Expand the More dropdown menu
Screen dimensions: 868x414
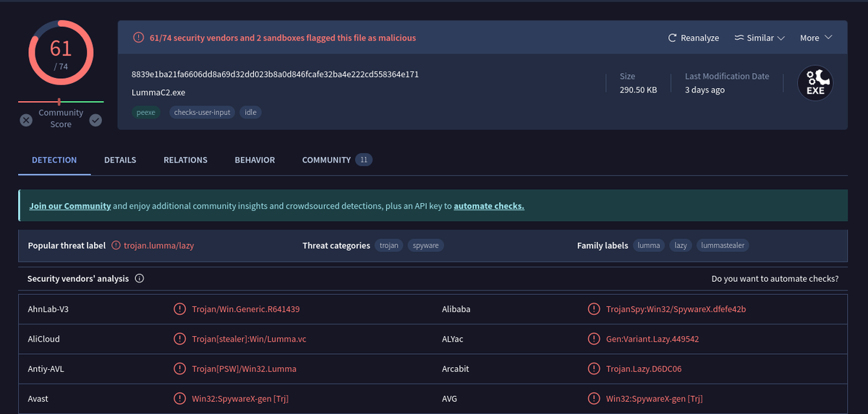pyautogui.click(x=816, y=38)
